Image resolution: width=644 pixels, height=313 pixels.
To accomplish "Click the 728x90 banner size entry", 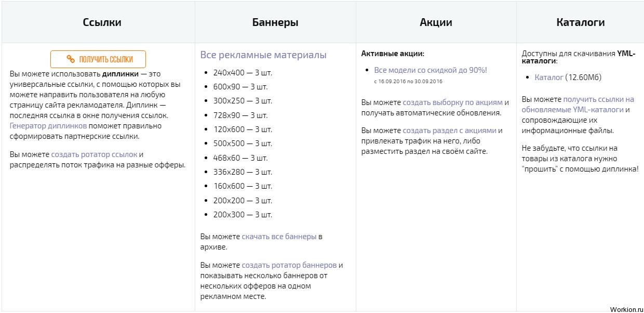I will pyautogui.click(x=240, y=115).
